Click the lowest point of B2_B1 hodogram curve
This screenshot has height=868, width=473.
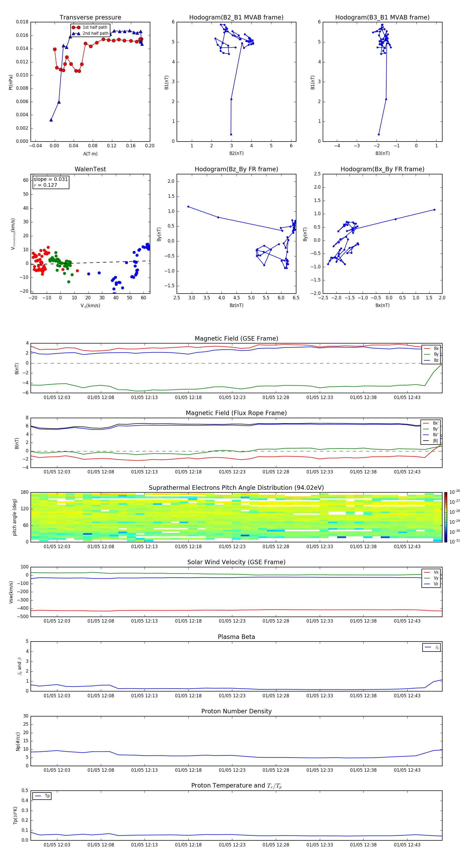231,134
